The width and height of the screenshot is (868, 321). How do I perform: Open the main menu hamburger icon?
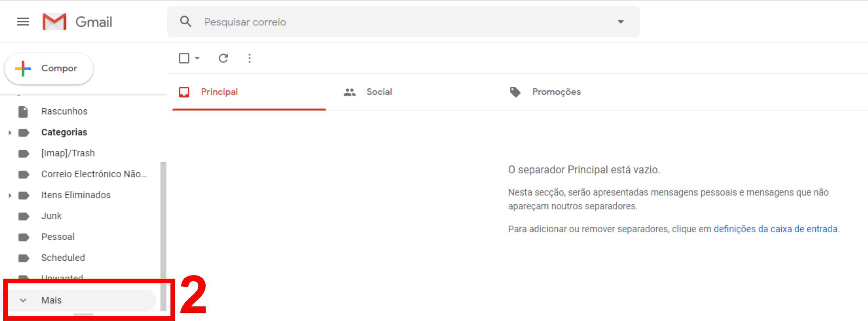(23, 22)
